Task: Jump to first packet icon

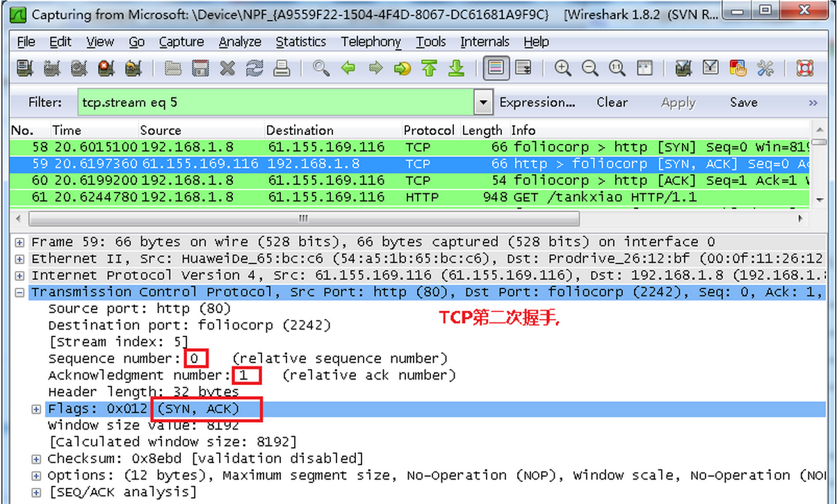Action: click(x=430, y=68)
